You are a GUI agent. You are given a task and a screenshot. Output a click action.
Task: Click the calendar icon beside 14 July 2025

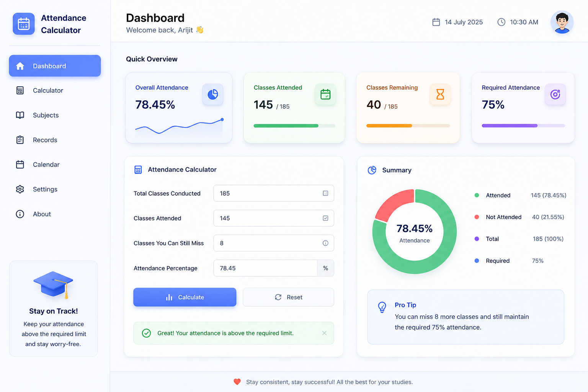click(436, 22)
